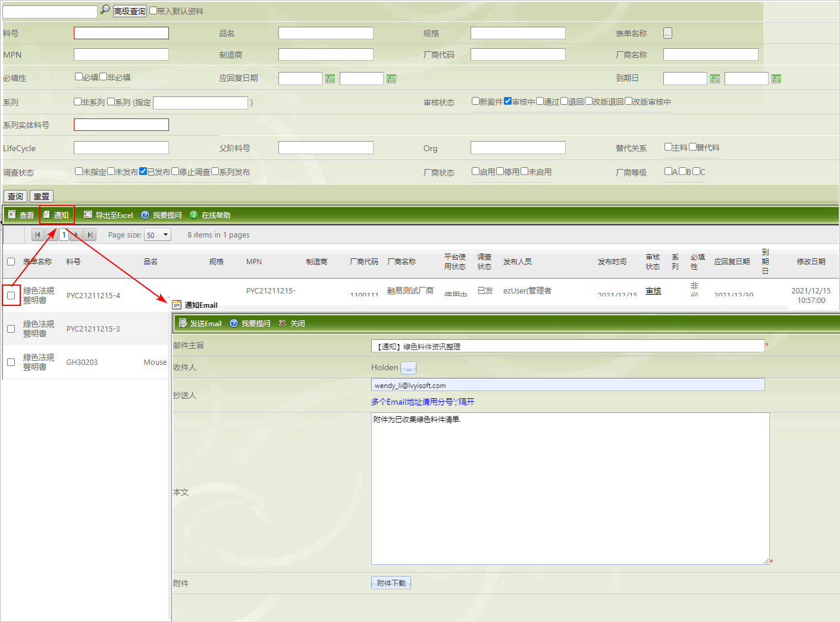Open the 审核 link in first row
This screenshot has width=840, height=622.
[653, 291]
